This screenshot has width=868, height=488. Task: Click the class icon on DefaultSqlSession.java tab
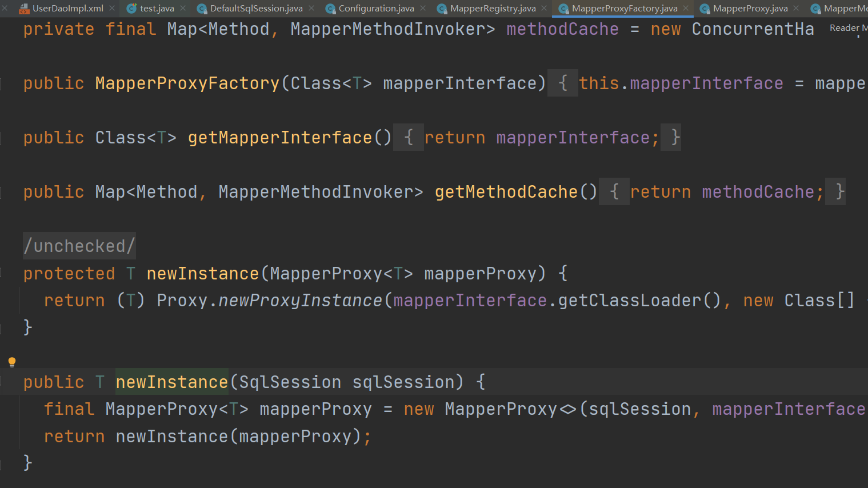[201, 9]
